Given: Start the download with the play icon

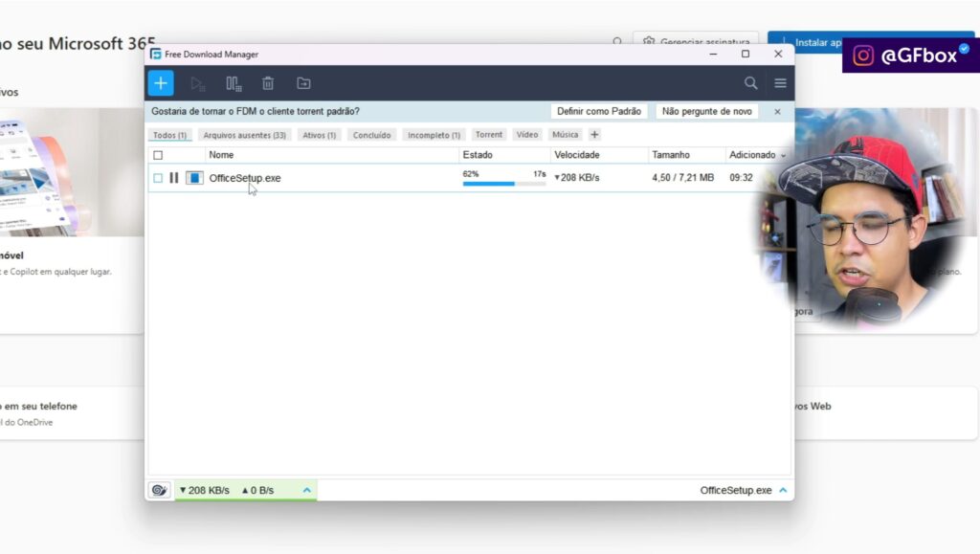Looking at the screenshot, I should coord(197,83).
